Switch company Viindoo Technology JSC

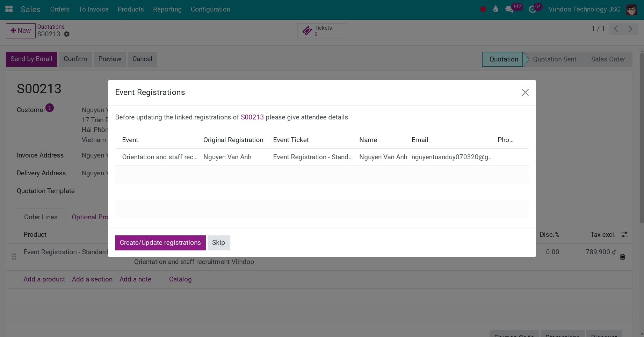pos(584,9)
